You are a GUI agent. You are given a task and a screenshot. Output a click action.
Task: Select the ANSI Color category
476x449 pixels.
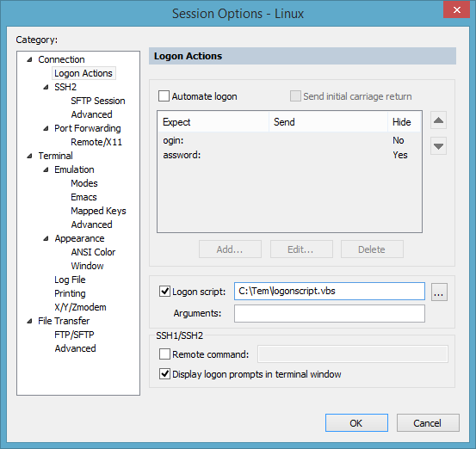(x=93, y=252)
